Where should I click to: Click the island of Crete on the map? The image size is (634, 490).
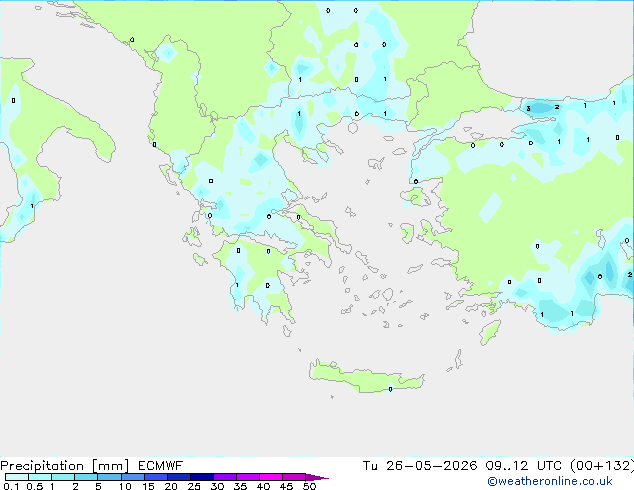tap(366, 376)
